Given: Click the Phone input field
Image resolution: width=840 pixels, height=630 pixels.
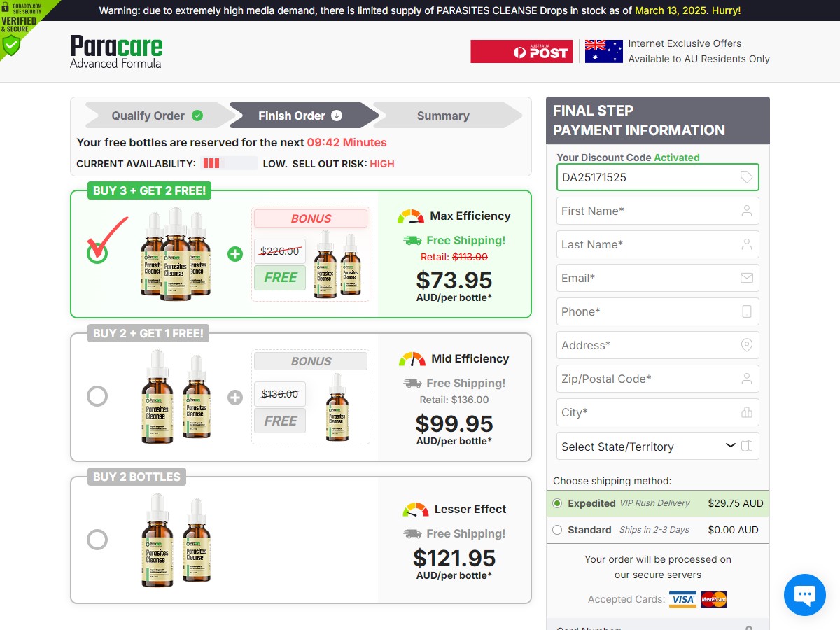Looking at the screenshot, I should (658, 311).
